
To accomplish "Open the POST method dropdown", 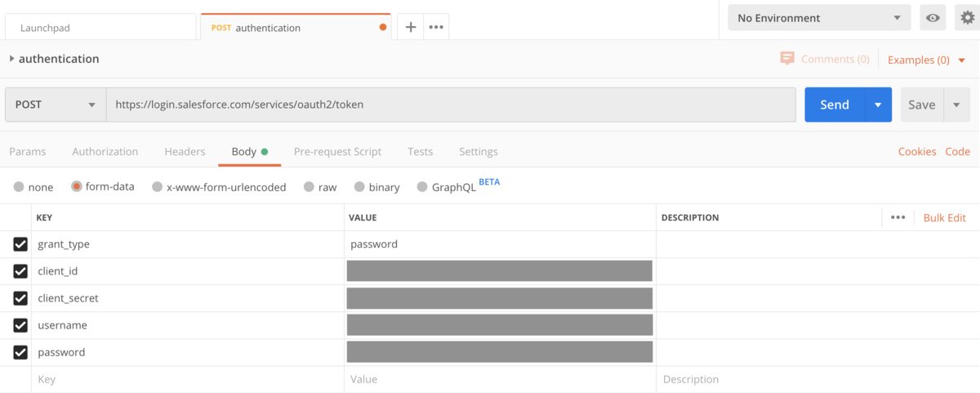I will click(56, 105).
